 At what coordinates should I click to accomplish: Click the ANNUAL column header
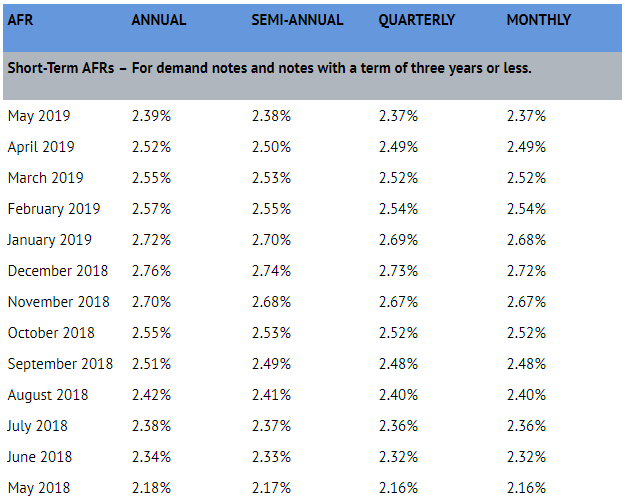[160, 20]
